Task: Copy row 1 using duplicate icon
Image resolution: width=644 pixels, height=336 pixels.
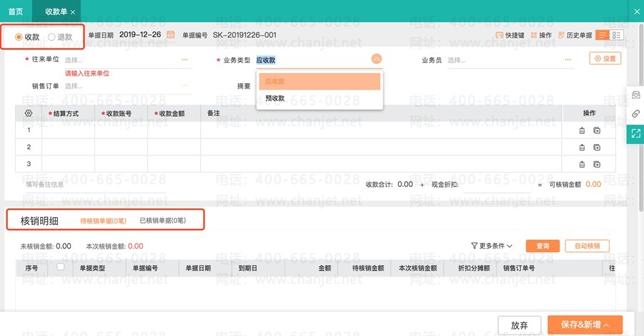Action: click(x=597, y=130)
